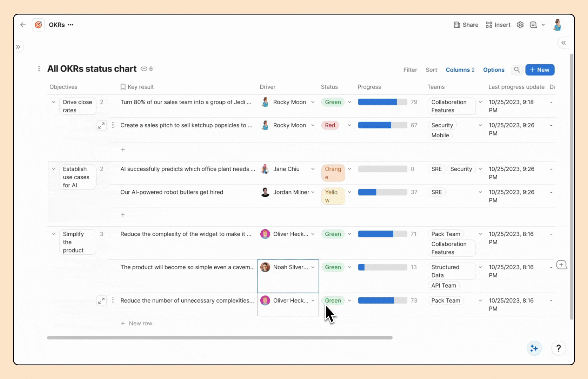Open the help question mark button

pos(559,348)
